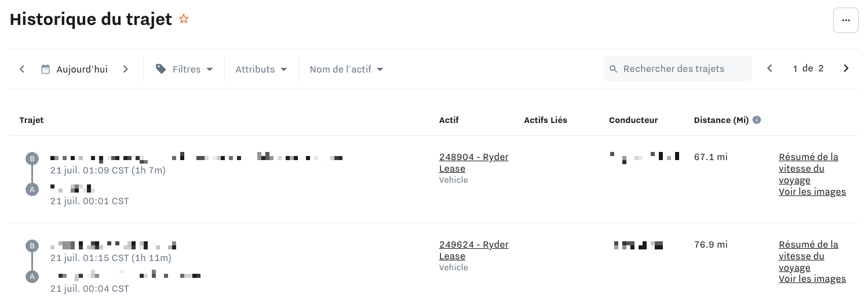Select the A start marker of second trip

tap(32, 276)
